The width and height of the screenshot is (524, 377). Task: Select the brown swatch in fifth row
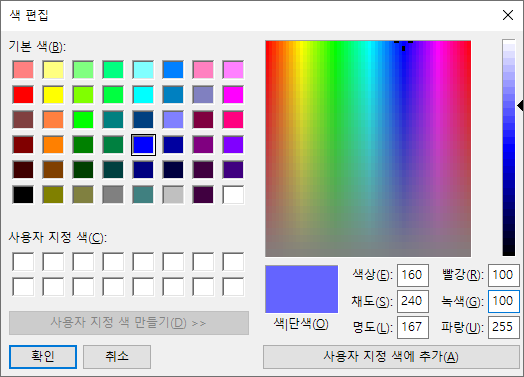pyautogui.click(x=53, y=170)
